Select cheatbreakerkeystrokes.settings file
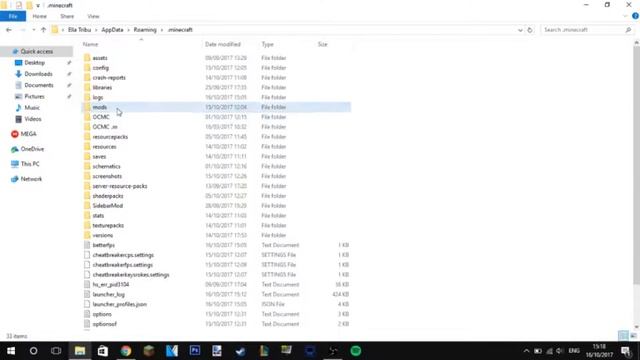640x360 pixels. click(x=131, y=275)
